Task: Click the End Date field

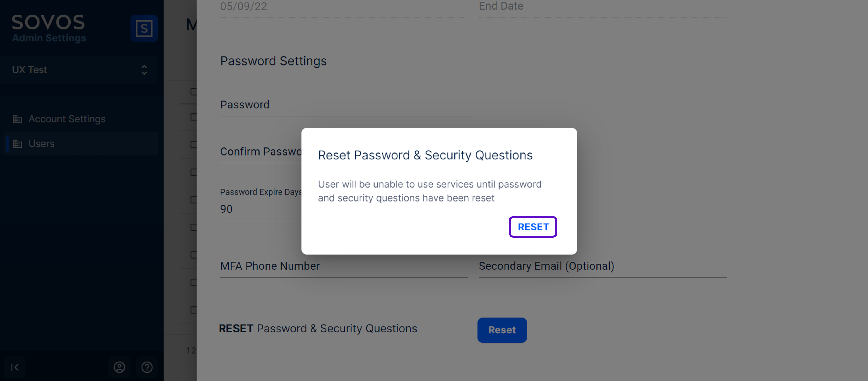Action: 602,7
